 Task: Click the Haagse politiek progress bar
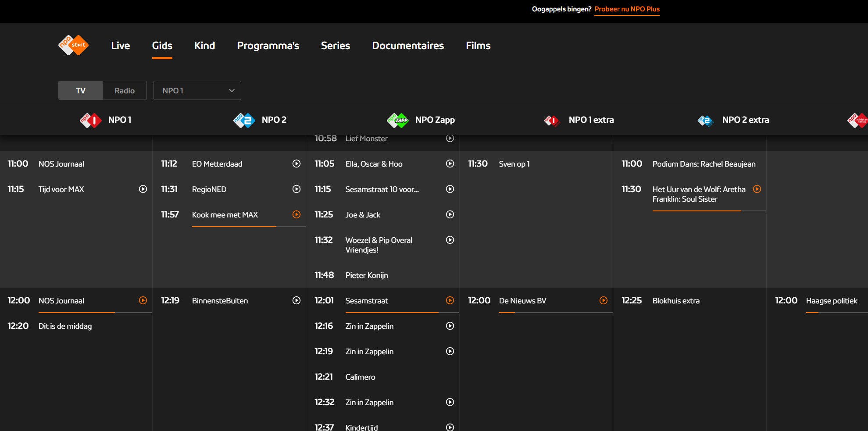pos(837,313)
